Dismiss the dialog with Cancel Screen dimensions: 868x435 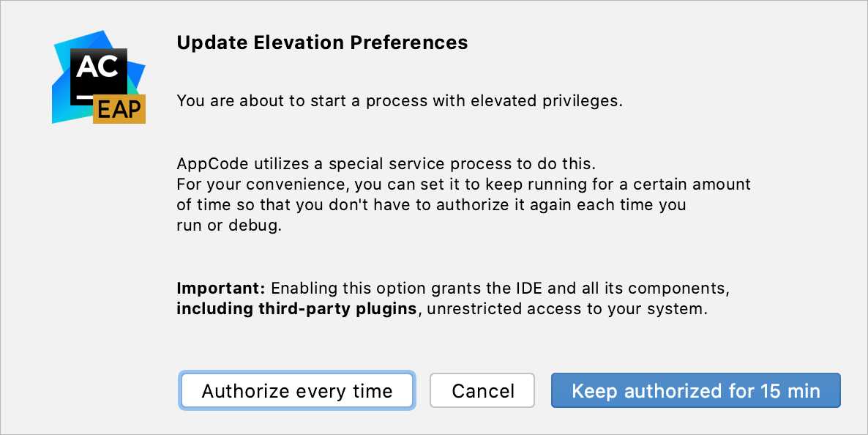(482, 390)
